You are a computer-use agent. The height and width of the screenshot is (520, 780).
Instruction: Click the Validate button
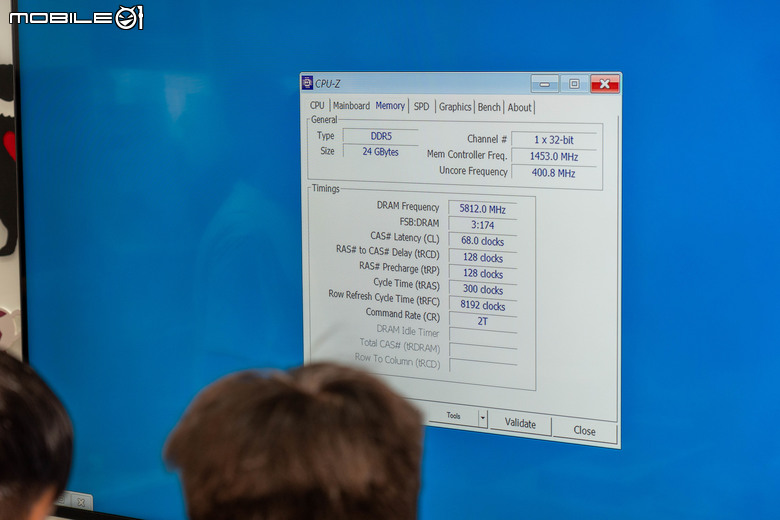point(520,423)
